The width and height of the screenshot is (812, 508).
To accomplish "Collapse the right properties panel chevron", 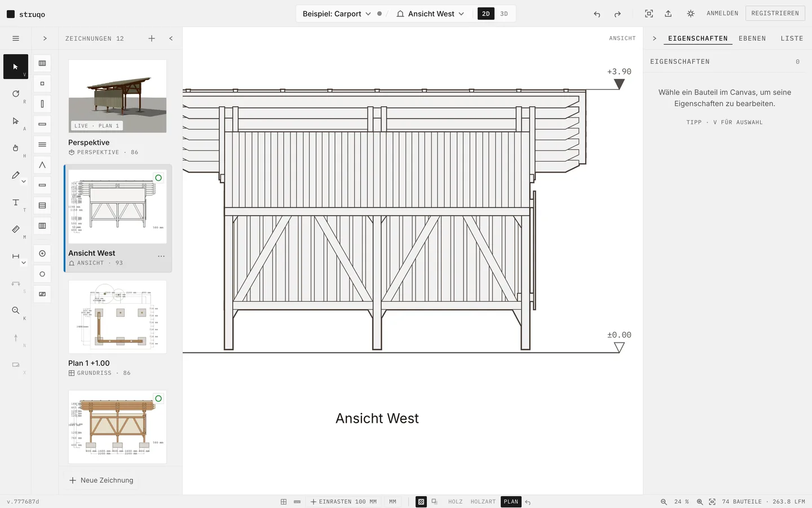I will 655,38.
